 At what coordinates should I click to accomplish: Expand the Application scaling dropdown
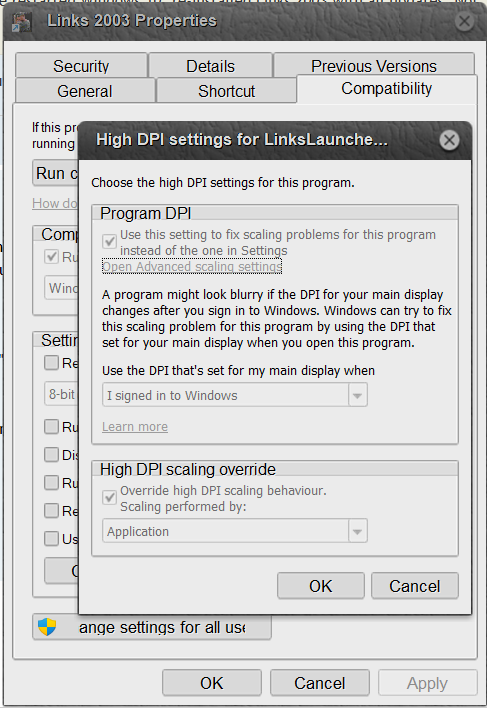235,531
